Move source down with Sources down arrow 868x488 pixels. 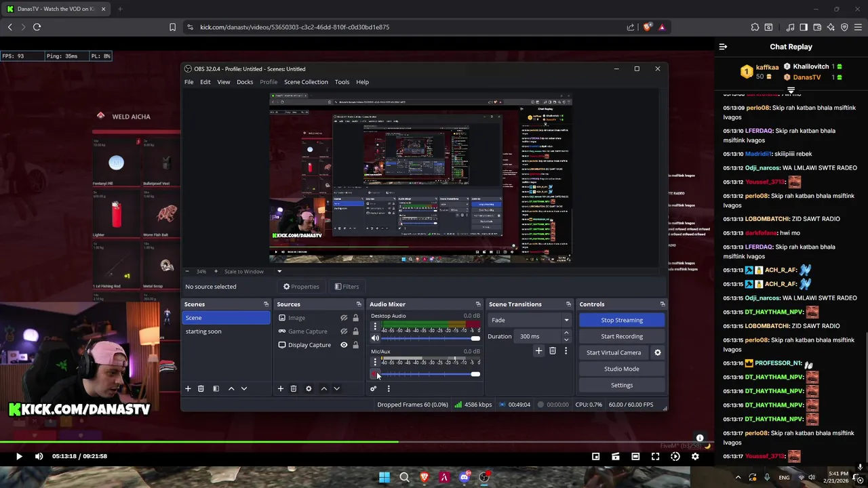[x=336, y=388]
